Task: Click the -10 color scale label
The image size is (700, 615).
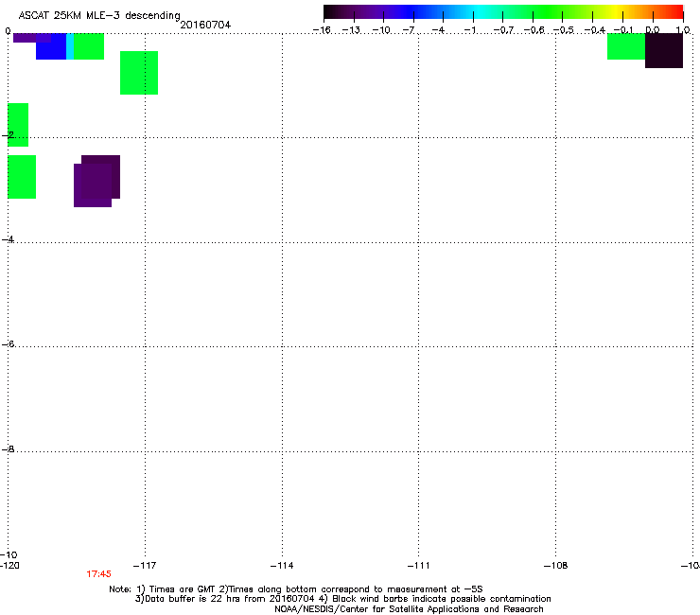Action: pyautogui.click(x=381, y=30)
